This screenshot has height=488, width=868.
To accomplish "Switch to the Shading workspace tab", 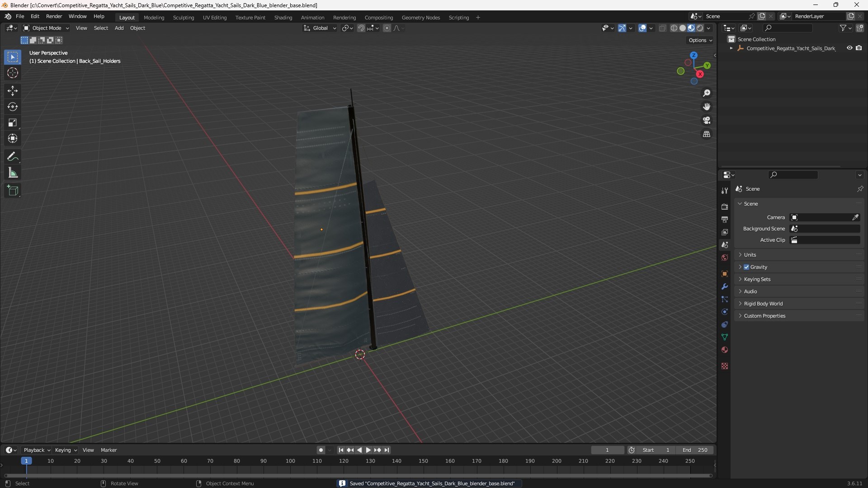I will point(283,17).
